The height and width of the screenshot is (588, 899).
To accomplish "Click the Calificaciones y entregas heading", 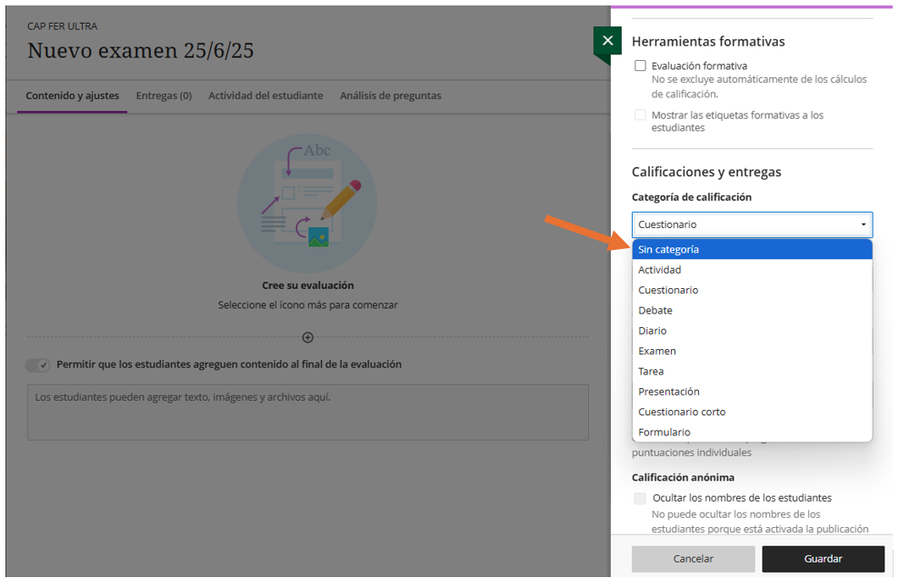I will pyautogui.click(x=706, y=172).
